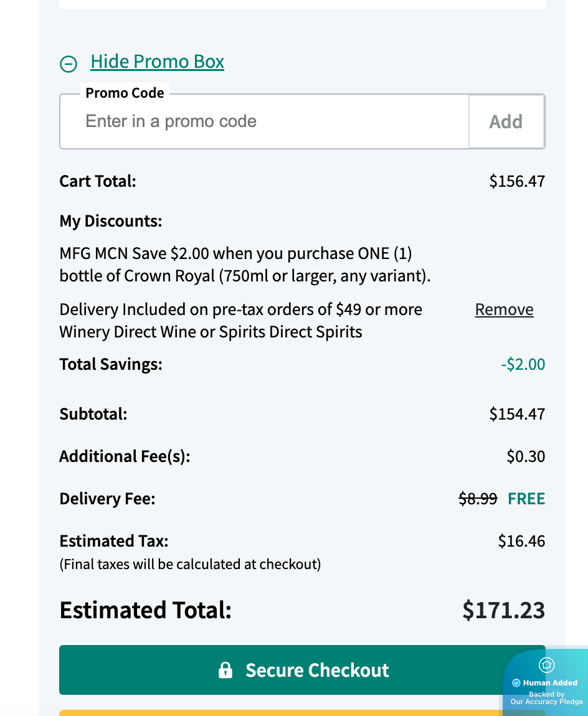Click the lock icon on Secure Checkout
588x716 pixels.
pyautogui.click(x=225, y=671)
